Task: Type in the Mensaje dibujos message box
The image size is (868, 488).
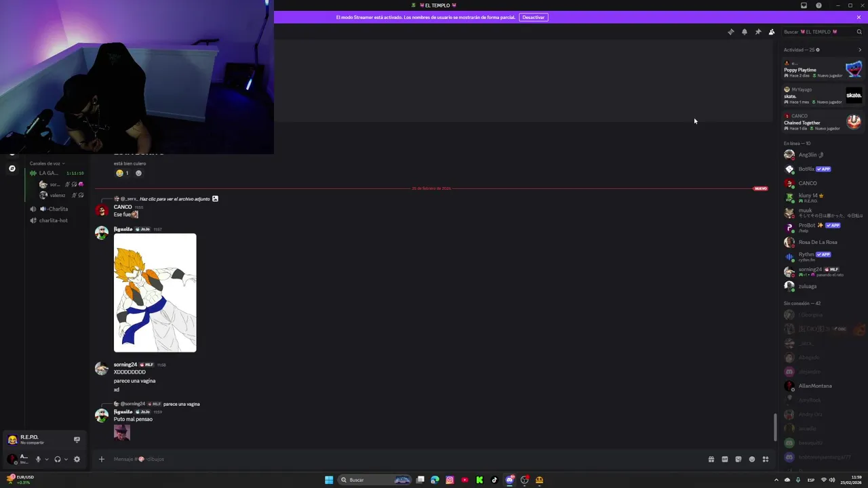Action: 407,459
